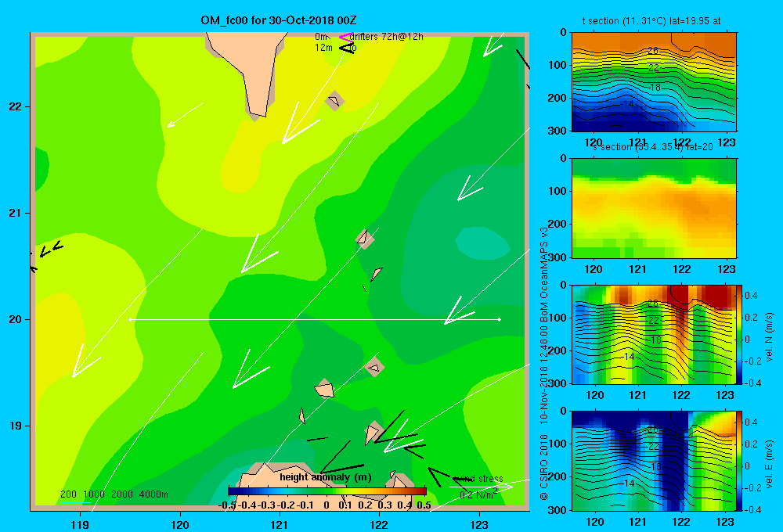Click depth label 100 on salinity section axis
Viewport: 783px width, 532px height.
557,191
